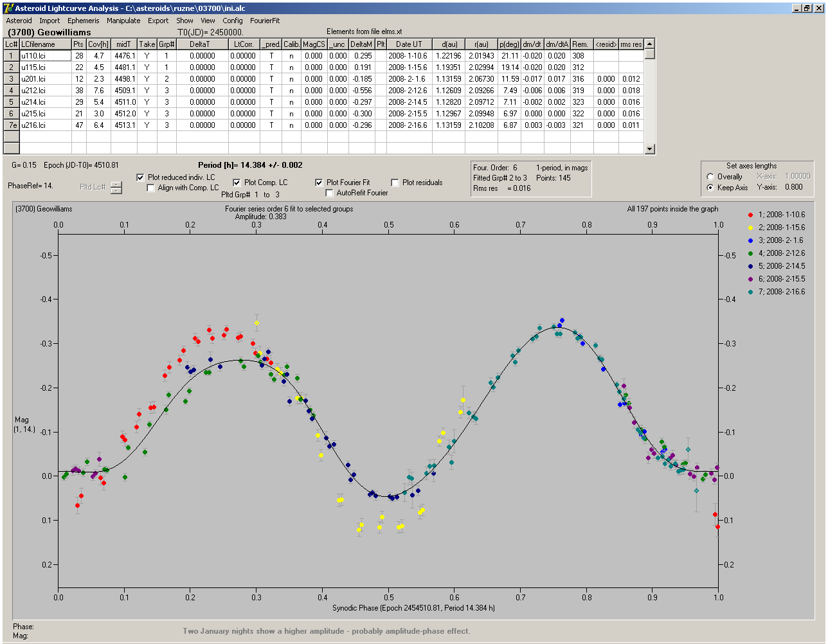Image resolution: width=828 pixels, height=644 pixels.
Task: Click the u215.lci filename cell
Action: (x=45, y=114)
